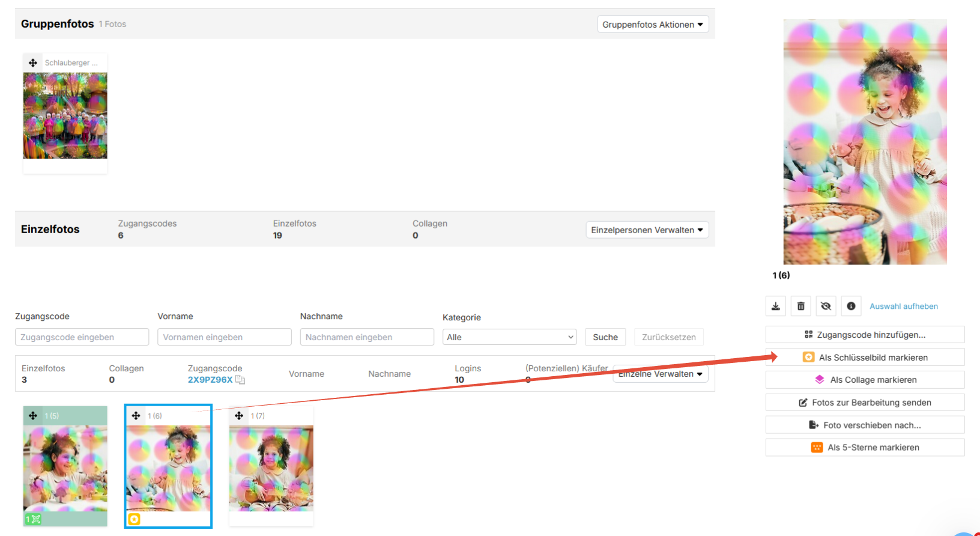The width and height of the screenshot is (980, 536).
Task: Open the Gruppenfotos Aktionen dropdown
Action: [x=653, y=25]
